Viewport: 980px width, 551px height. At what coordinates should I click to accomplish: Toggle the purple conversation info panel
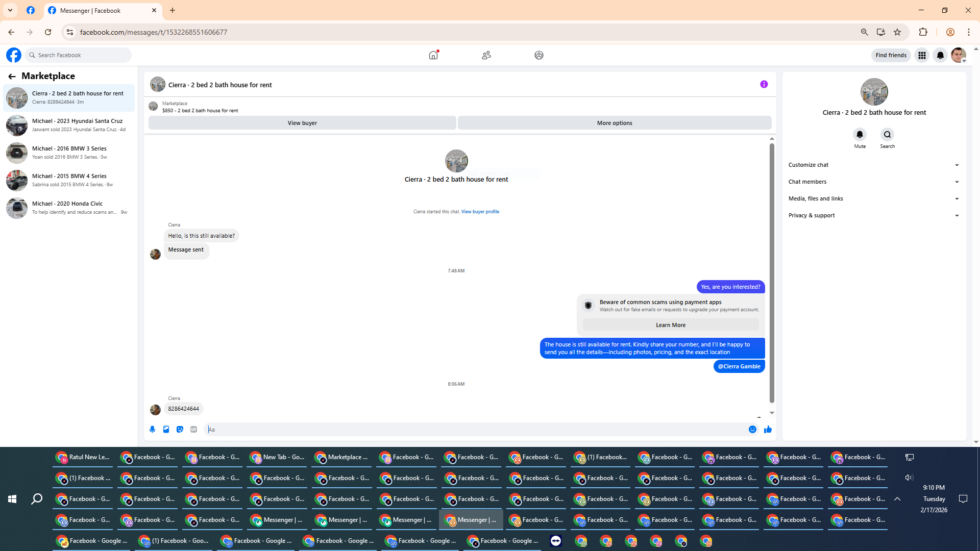(x=764, y=84)
